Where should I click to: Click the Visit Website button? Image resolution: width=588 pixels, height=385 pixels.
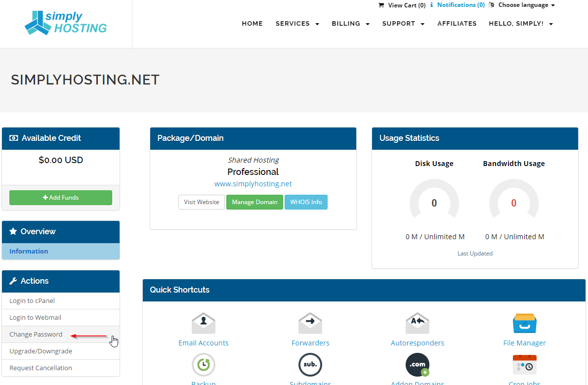pyautogui.click(x=202, y=202)
